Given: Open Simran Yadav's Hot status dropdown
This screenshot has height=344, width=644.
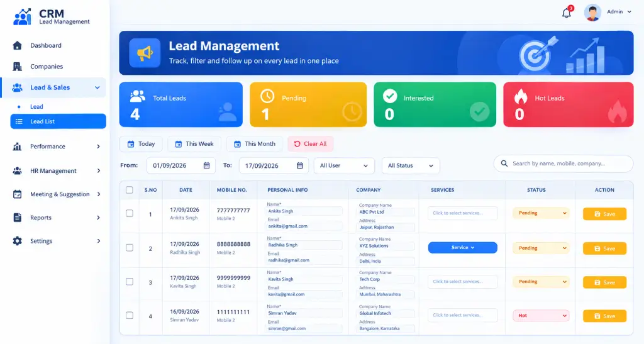Looking at the screenshot, I should pyautogui.click(x=541, y=316).
